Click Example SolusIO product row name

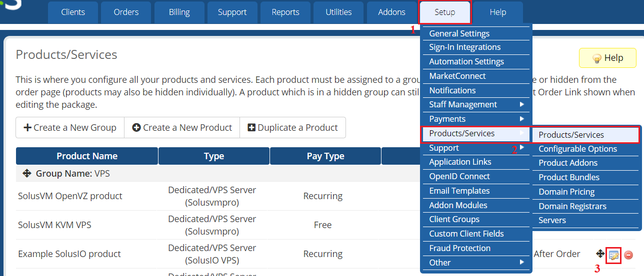(x=69, y=254)
